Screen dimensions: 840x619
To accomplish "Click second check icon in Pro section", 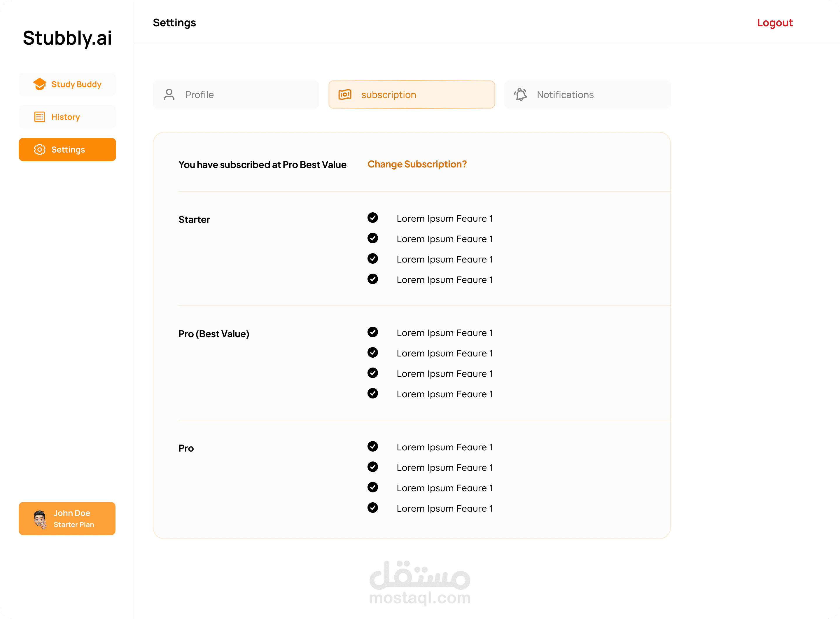I will pyautogui.click(x=372, y=466).
